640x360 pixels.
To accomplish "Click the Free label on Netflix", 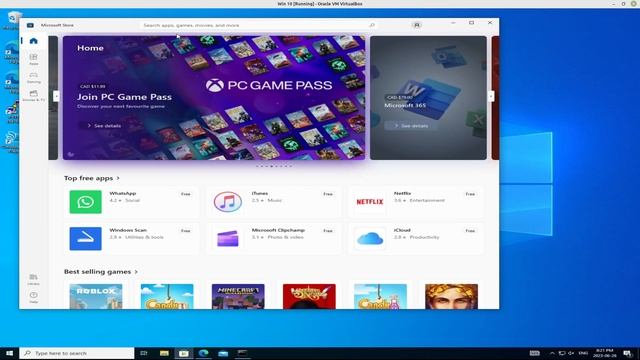I will click(470, 194).
